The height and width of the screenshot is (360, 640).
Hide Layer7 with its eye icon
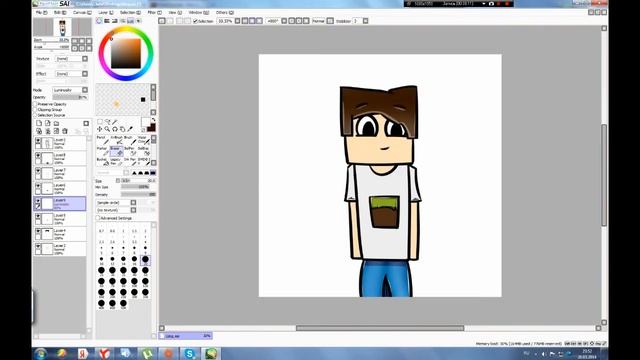(38, 171)
